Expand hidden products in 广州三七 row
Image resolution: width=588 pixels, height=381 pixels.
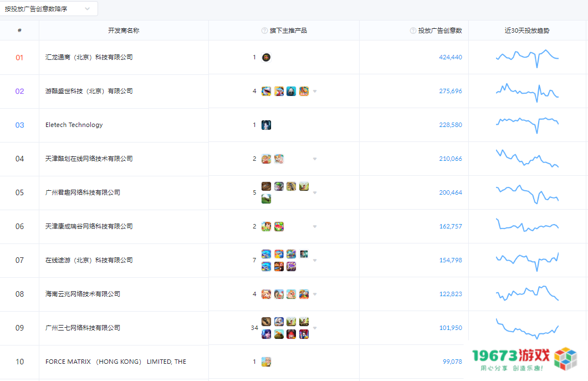[x=315, y=328]
